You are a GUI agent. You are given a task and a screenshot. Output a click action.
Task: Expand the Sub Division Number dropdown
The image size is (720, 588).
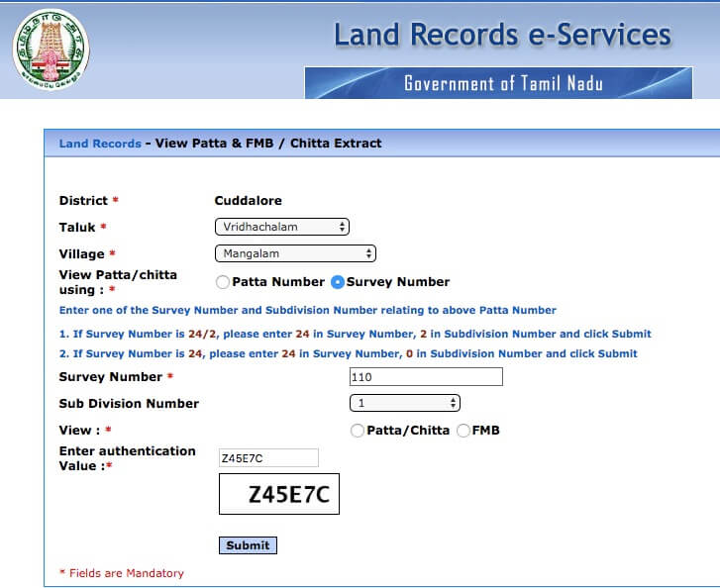tap(404, 403)
